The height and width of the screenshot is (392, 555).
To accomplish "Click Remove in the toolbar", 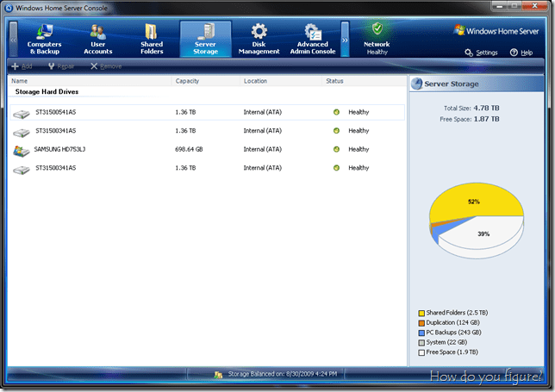I will click(x=106, y=66).
